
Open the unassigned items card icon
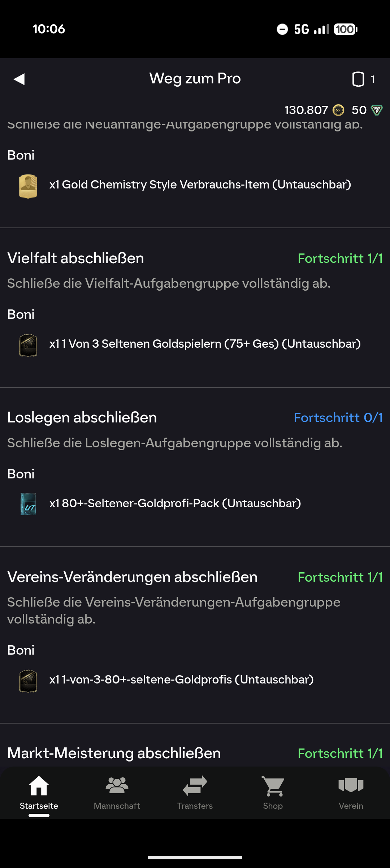point(358,79)
